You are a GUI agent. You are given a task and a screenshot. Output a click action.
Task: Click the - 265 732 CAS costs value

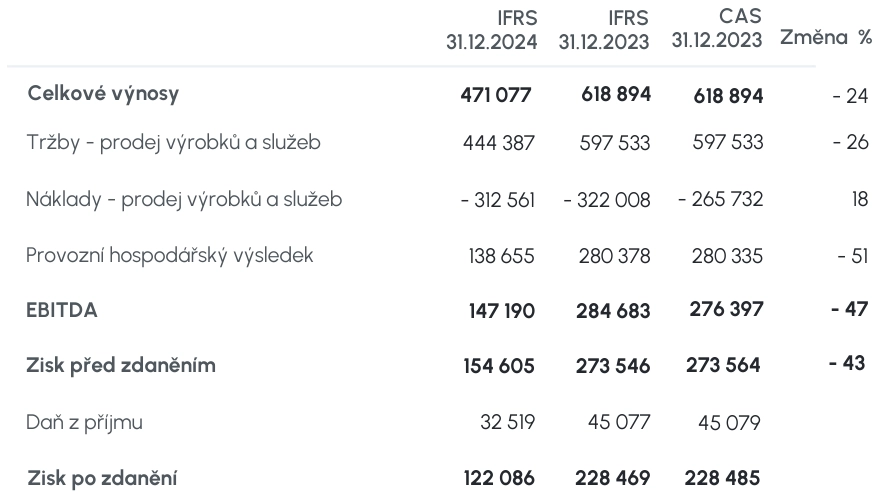click(721, 199)
